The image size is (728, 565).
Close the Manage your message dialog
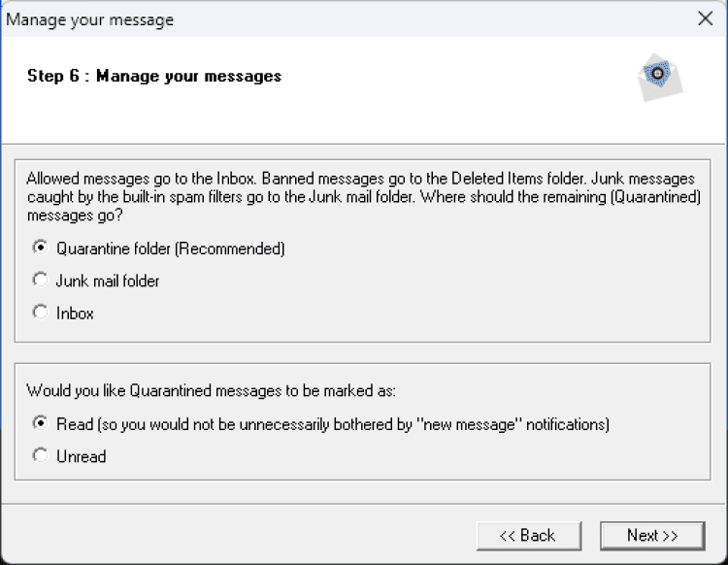click(x=706, y=18)
